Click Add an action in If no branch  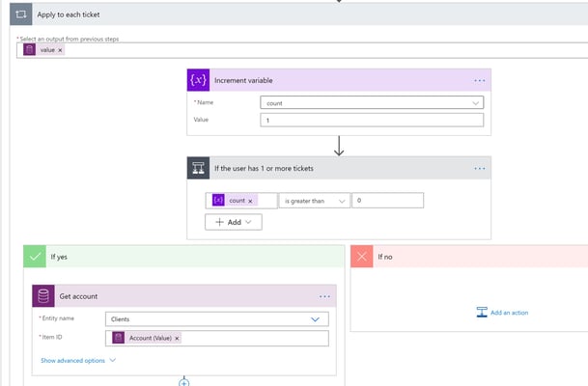(x=502, y=312)
